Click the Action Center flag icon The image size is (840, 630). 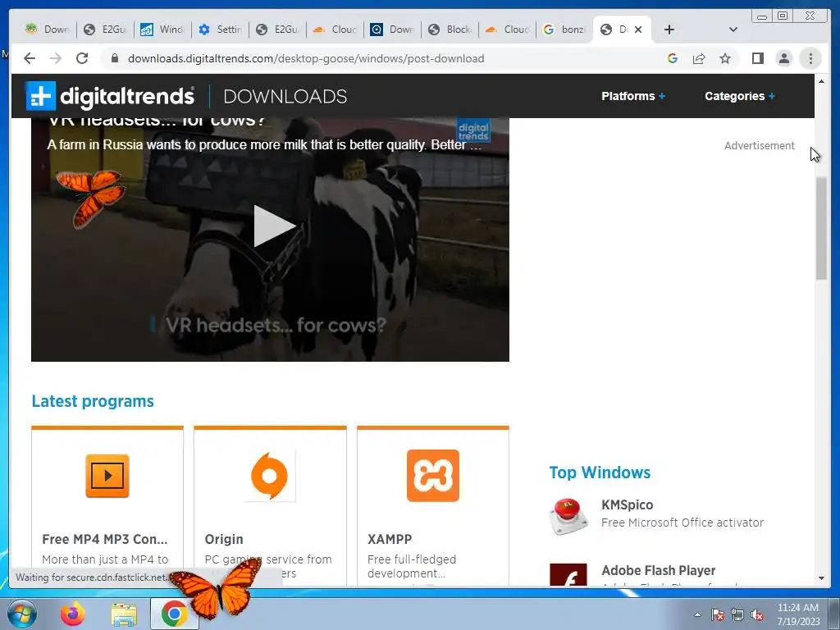point(718,615)
